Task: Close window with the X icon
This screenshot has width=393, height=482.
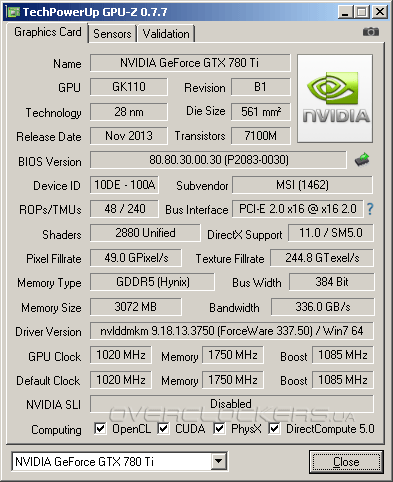Action: [380, 12]
